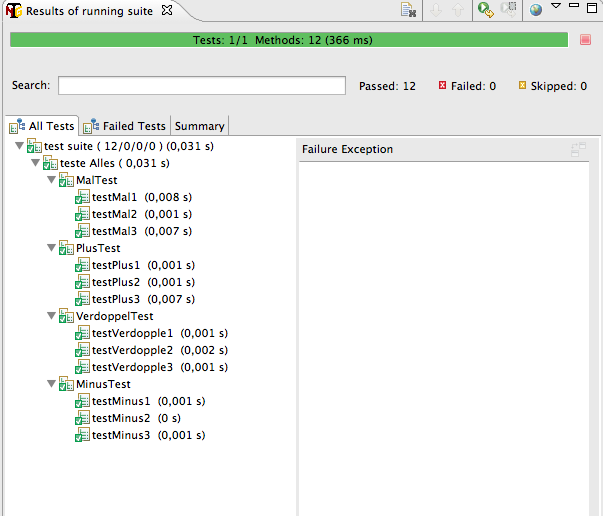
Task: Select the testPlus3 (0,007 s) row text
Action: tap(143, 299)
